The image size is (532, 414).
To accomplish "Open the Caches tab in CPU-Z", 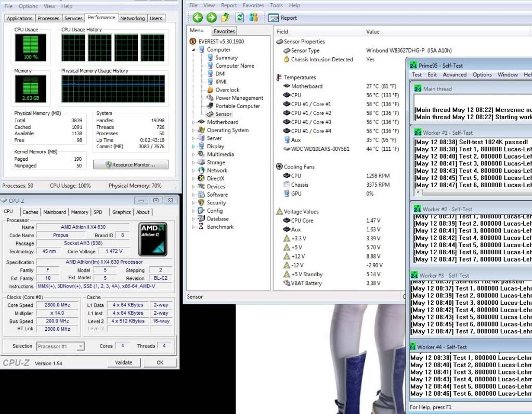I will pos(30,212).
